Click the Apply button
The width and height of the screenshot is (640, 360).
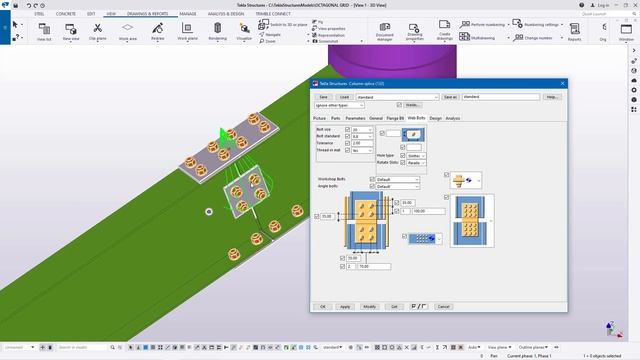[x=345, y=307]
